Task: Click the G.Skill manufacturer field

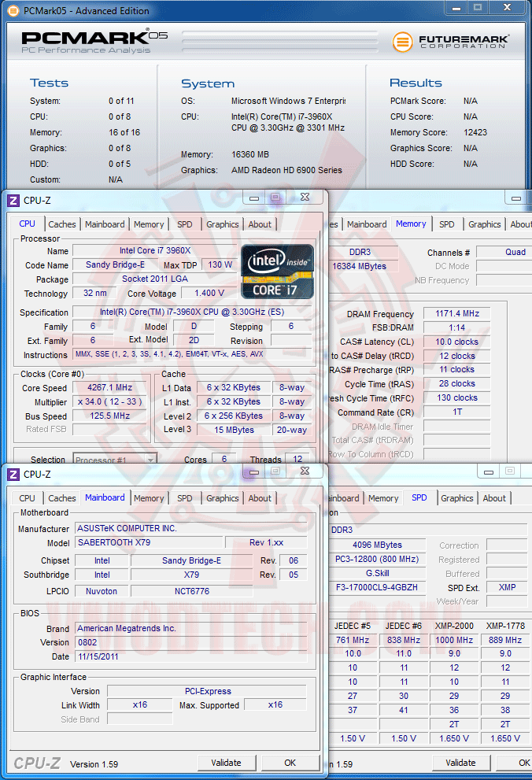Action: tap(377, 573)
